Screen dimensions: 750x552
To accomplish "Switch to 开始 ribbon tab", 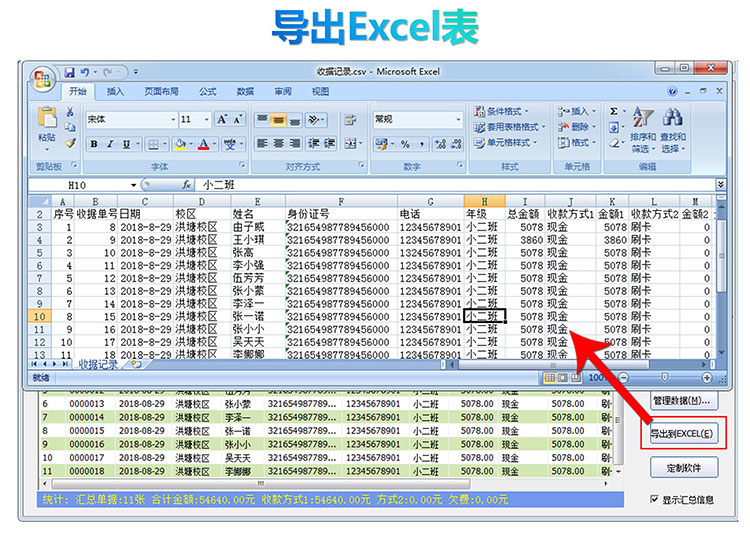I will tap(77, 91).
